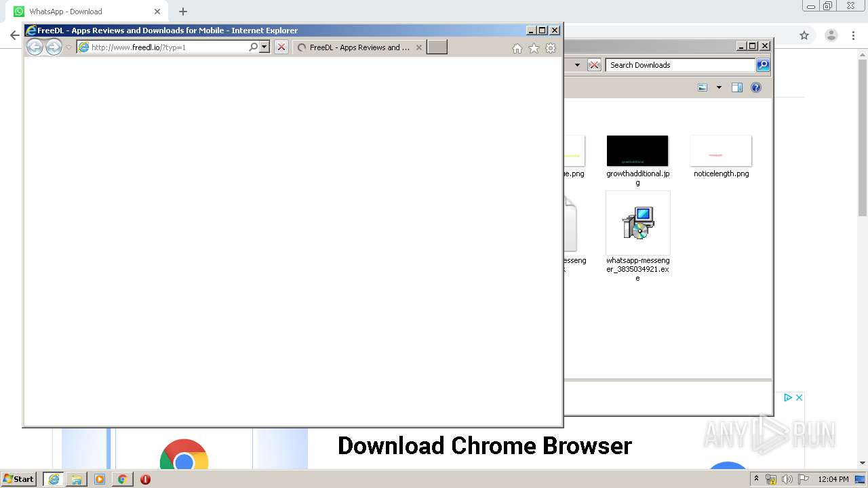
Task: Change view icon in Explorer window
Action: click(x=703, y=87)
